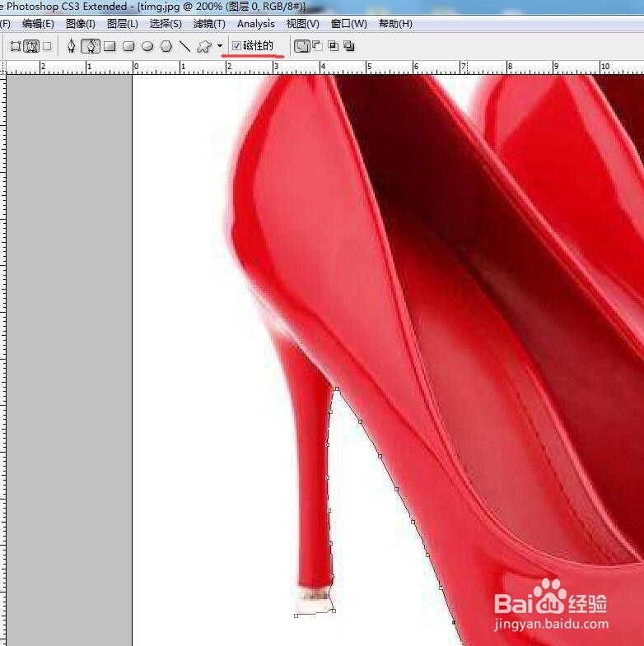Select the Pen tool in options bar
This screenshot has width=644, height=646.
(72, 46)
